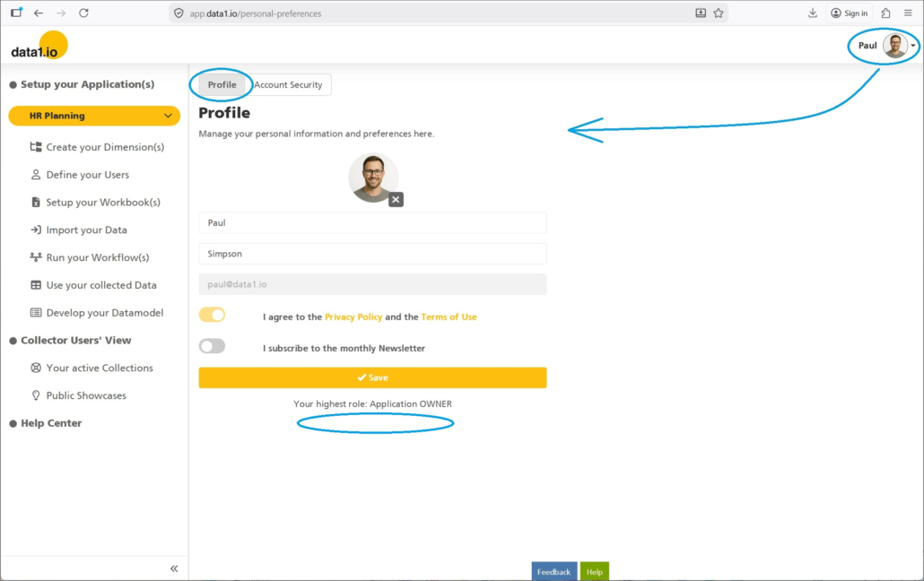Click the Setup your Workbook(s) file icon

36,203
